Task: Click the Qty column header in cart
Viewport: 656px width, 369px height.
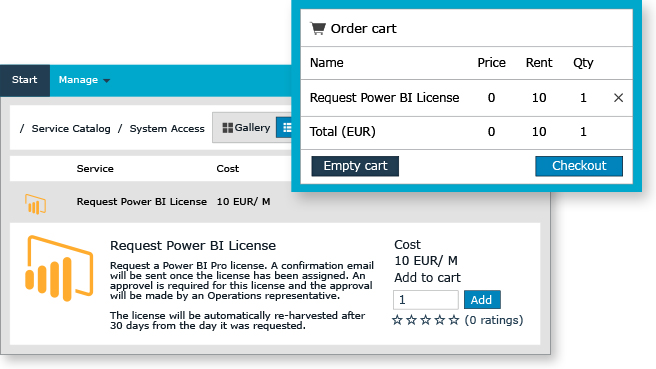Action: (583, 63)
